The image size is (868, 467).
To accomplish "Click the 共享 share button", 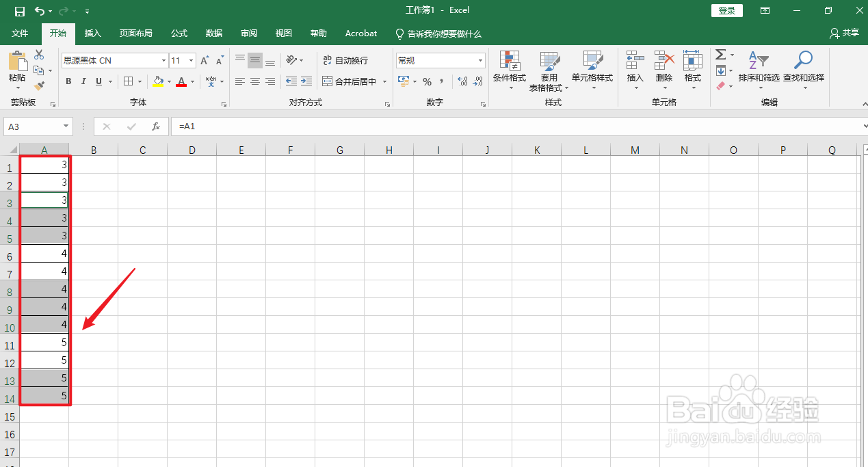I will pyautogui.click(x=844, y=33).
